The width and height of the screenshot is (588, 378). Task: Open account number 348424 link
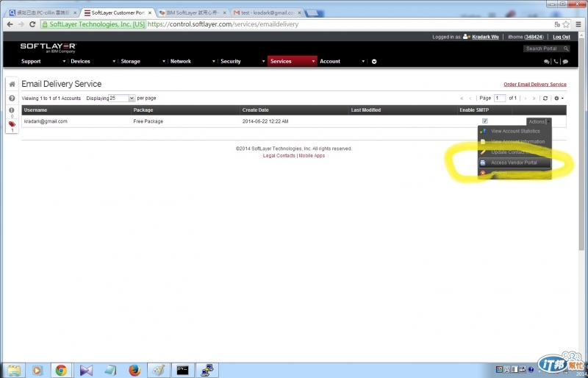pyautogui.click(x=534, y=37)
